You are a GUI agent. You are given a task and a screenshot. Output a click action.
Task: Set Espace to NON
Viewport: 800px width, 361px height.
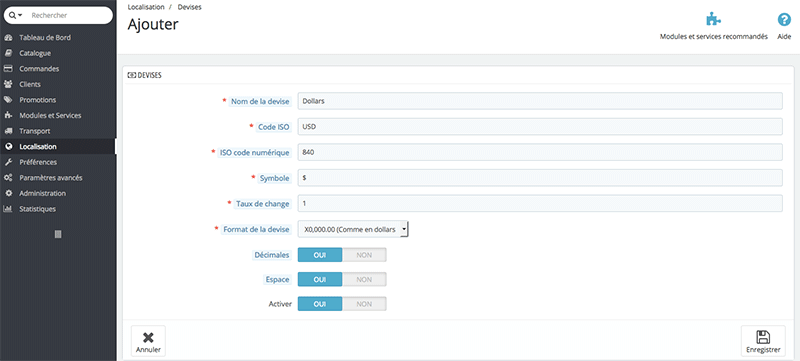364,279
